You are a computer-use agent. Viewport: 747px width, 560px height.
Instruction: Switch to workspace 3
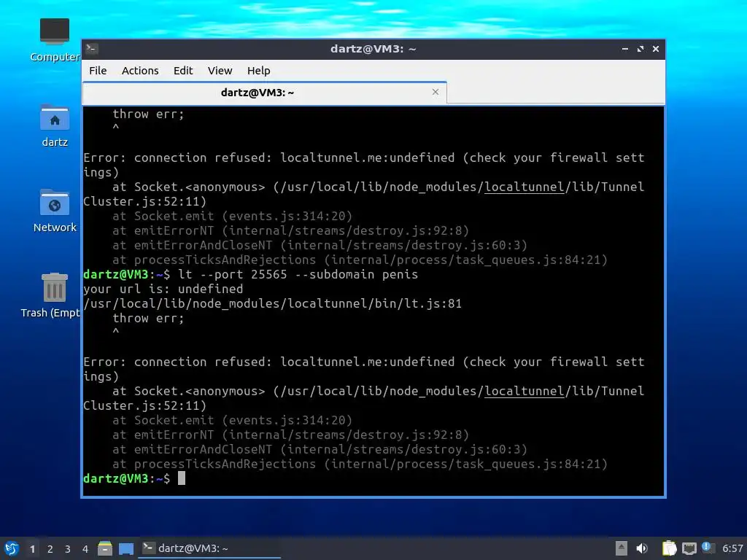pyautogui.click(x=68, y=549)
